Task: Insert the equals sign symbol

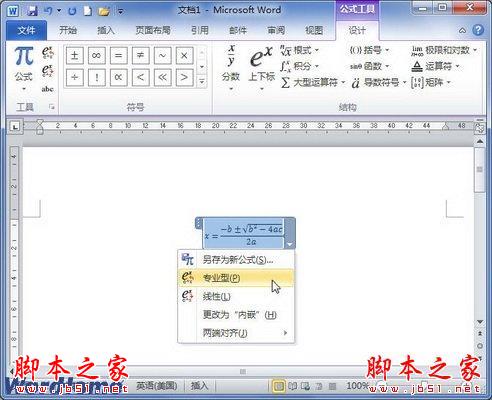Action: coord(118,55)
